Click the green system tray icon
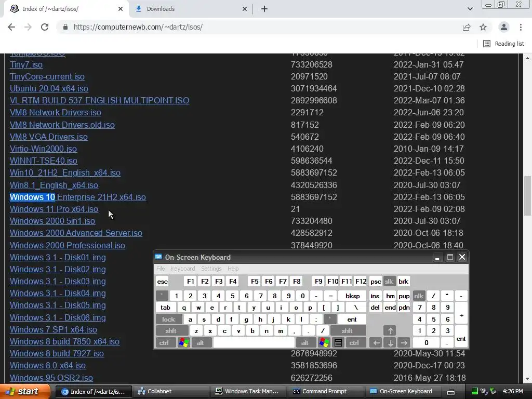Screen dimensions: 532x399 click(x=475, y=392)
